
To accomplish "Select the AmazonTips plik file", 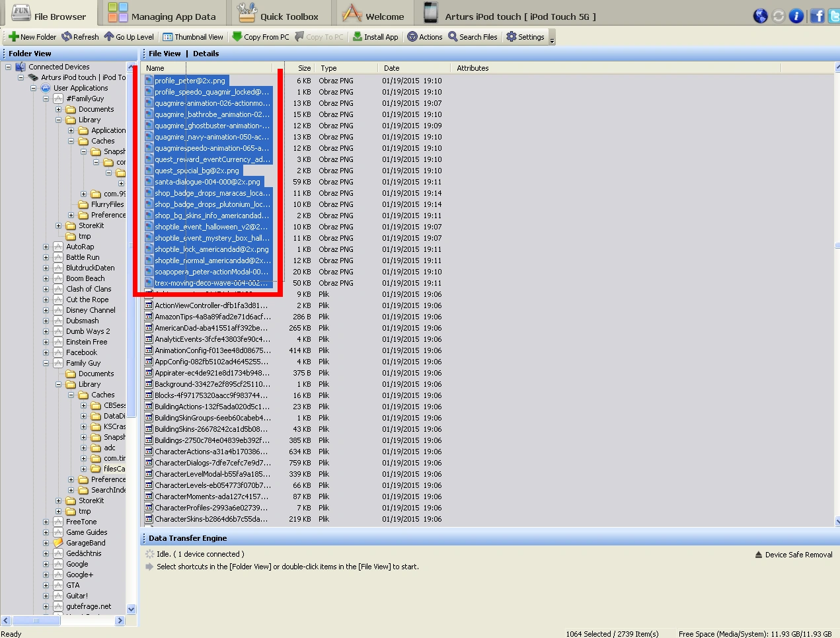I will pos(212,317).
